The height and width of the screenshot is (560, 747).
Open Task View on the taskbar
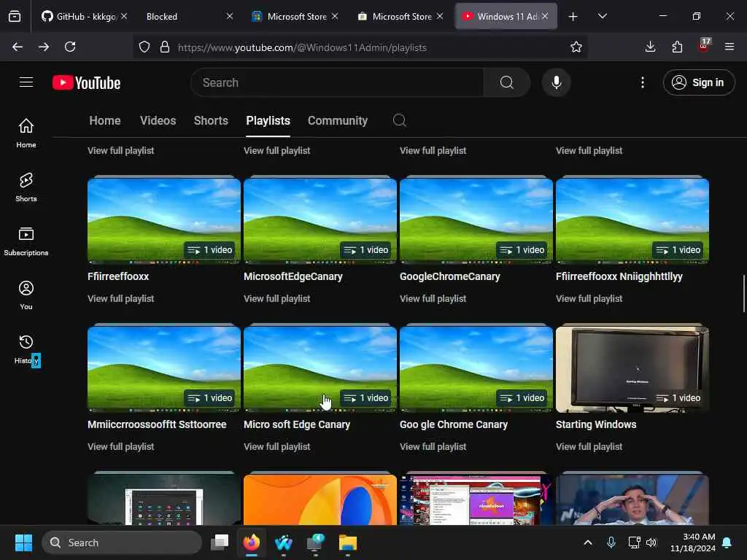[x=220, y=542]
